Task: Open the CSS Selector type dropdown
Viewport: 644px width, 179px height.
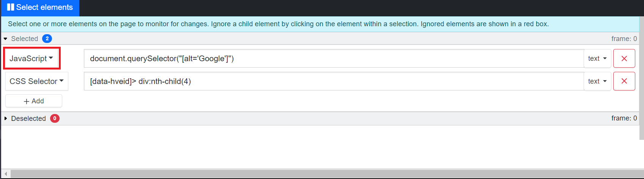Action: click(36, 81)
